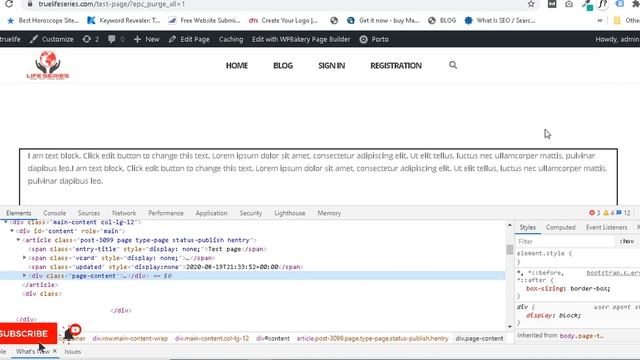Bookmark page with the star icon
The height and width of the screenshot is (360, 640).
click(531, 4)
